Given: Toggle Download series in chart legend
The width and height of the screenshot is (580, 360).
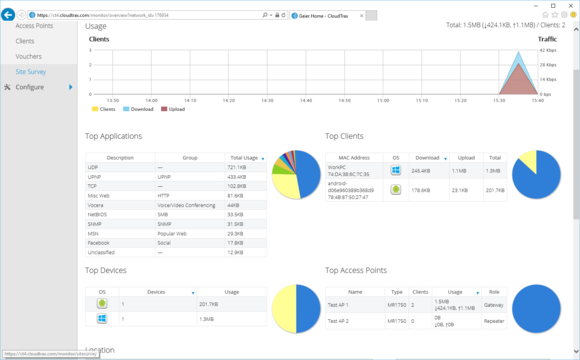Looking at the screenshot, I should coord(138,109).
